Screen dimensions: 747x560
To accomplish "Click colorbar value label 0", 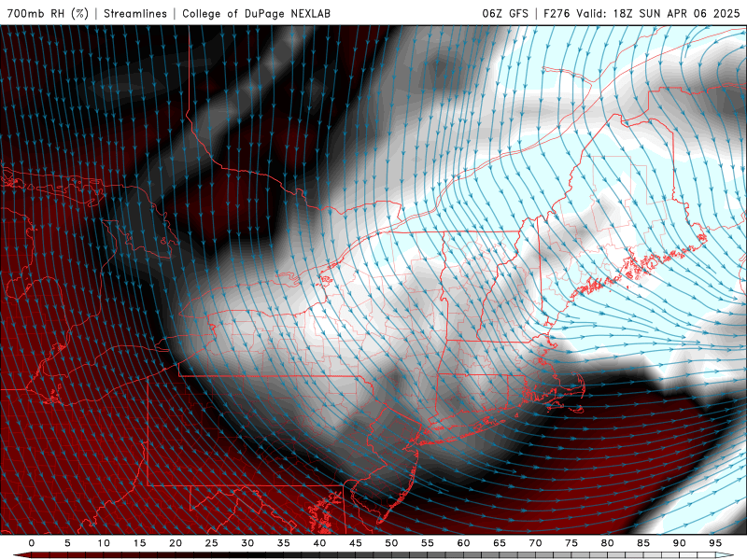I will 32,543.
